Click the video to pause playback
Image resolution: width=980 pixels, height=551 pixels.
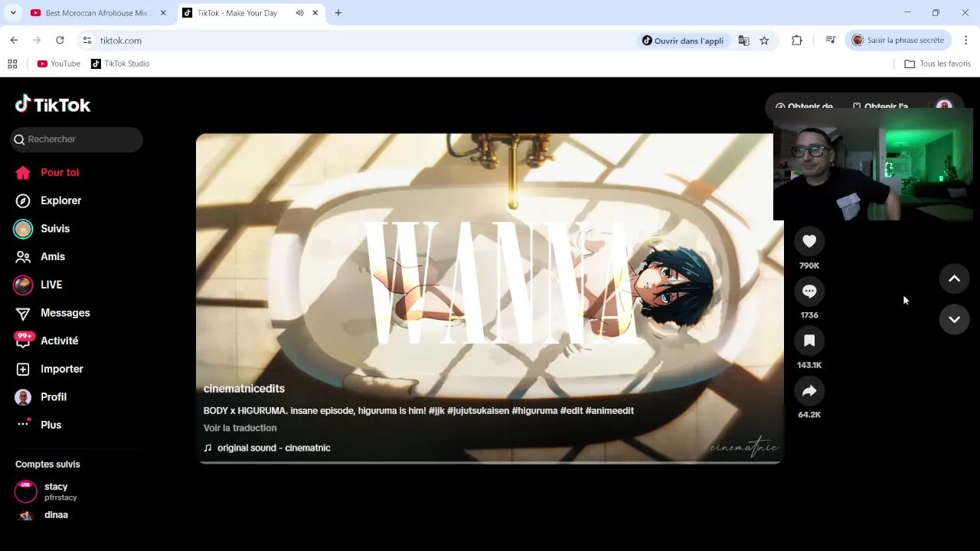(489, 298)
